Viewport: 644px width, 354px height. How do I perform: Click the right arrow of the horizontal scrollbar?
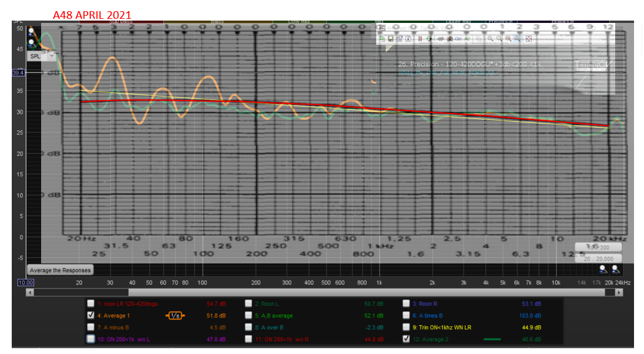click(619, 292)
